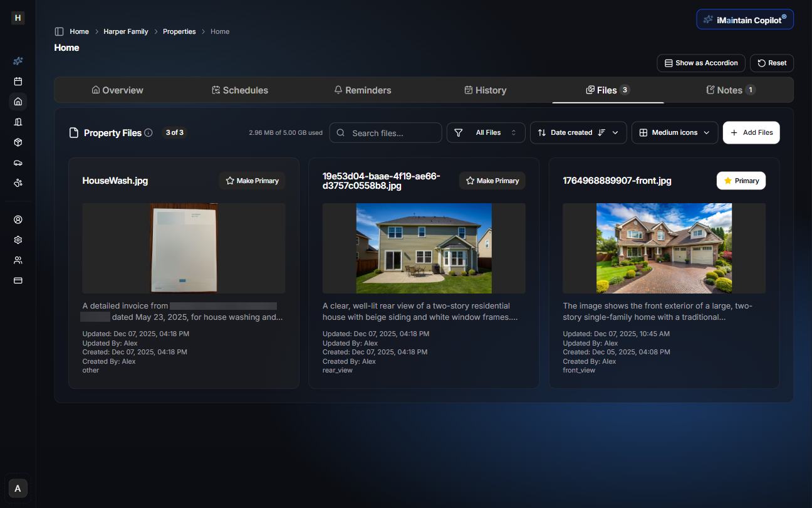The image size is (812, 508).
Task: Click the Reset button
Action: point(772,63)
